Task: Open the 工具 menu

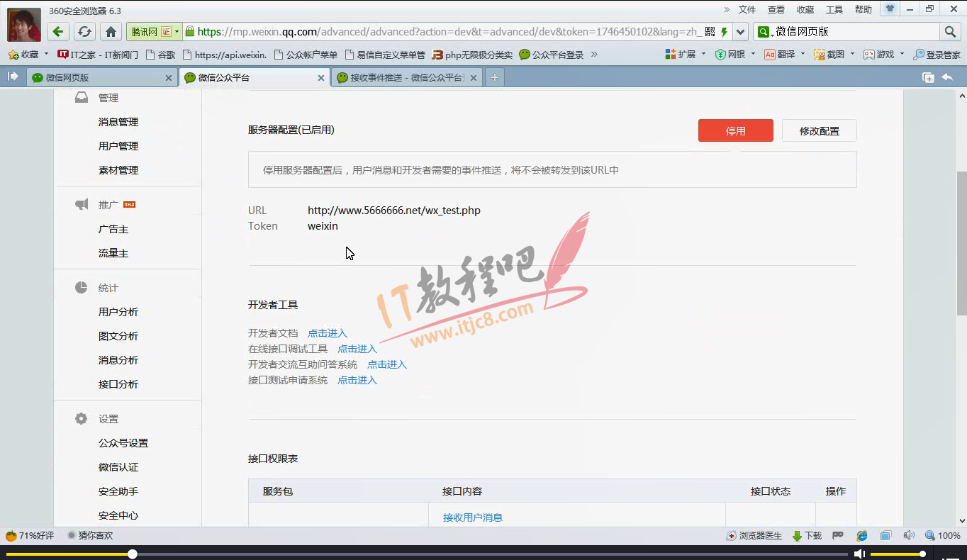Action: [834, 9]
